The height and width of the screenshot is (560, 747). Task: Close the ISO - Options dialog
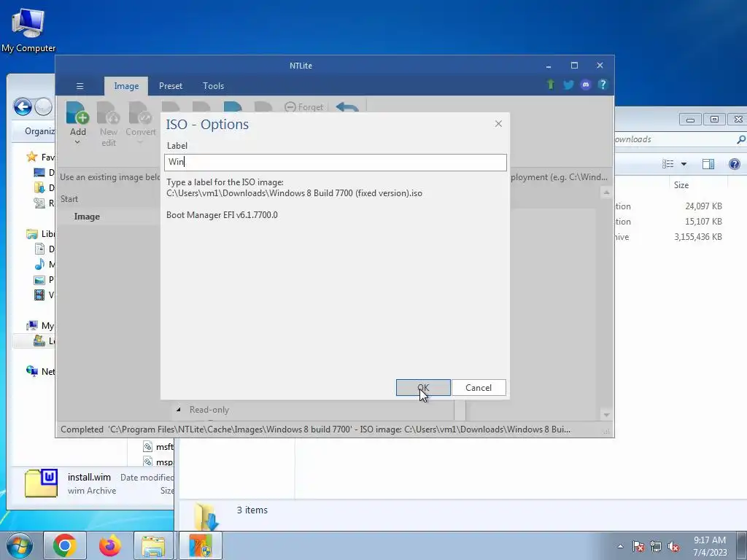(x=498, y=124)
